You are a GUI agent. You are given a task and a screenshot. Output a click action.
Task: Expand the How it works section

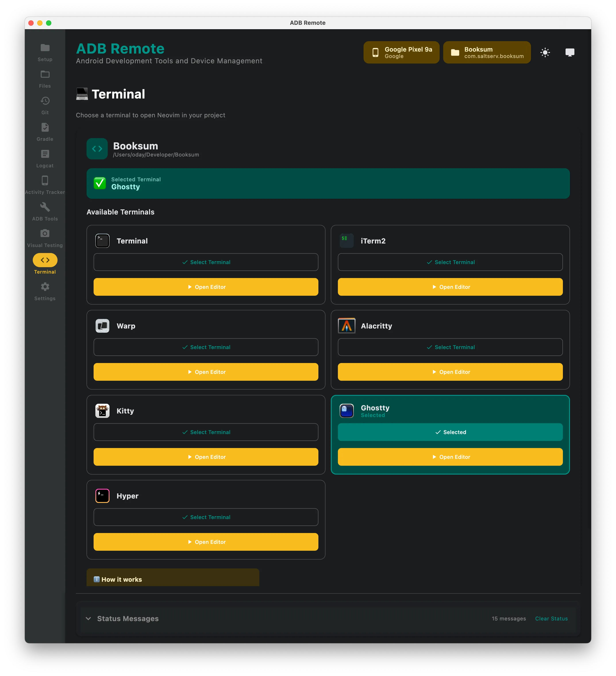pos(173,579)
